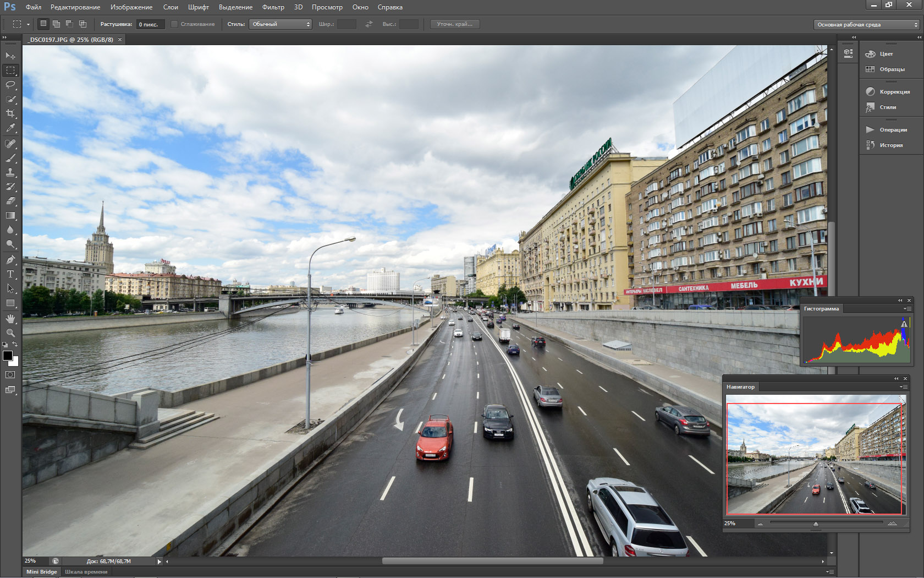Select the Clone Stamp tool
Screen dimensions: 924x578
tap(10, 172)
